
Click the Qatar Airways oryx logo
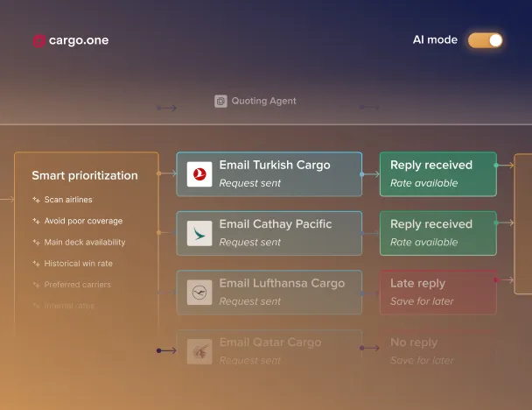(199, 351)
